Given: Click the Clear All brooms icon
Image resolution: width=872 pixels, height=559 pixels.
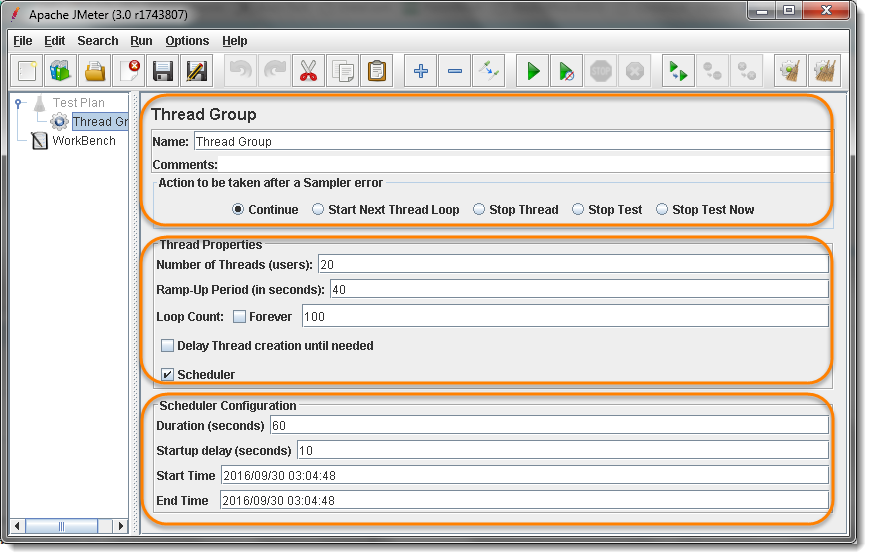Looking at the screenshot, I should pos(825,71).
